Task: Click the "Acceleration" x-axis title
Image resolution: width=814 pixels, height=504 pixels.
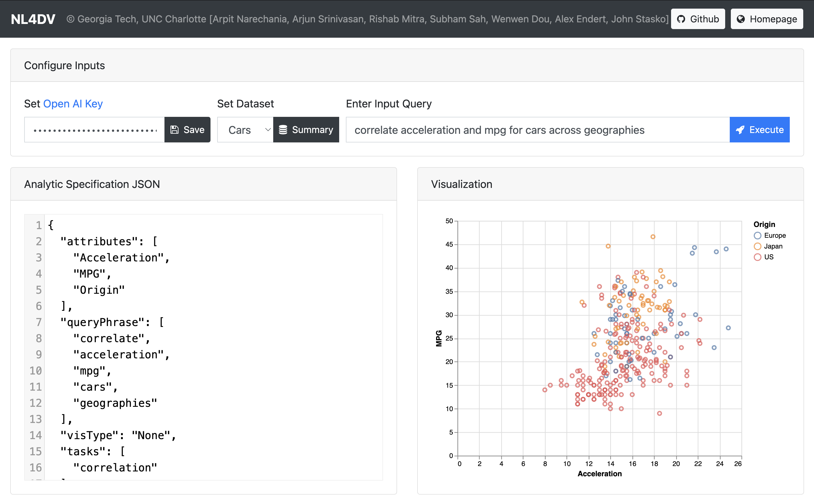Action: point(599,474)
